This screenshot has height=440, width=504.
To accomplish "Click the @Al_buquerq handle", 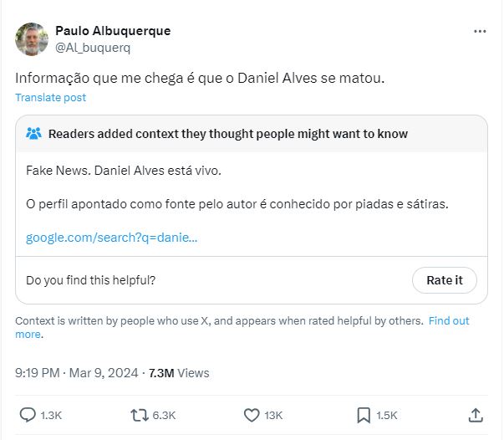I will click(92, 48).
